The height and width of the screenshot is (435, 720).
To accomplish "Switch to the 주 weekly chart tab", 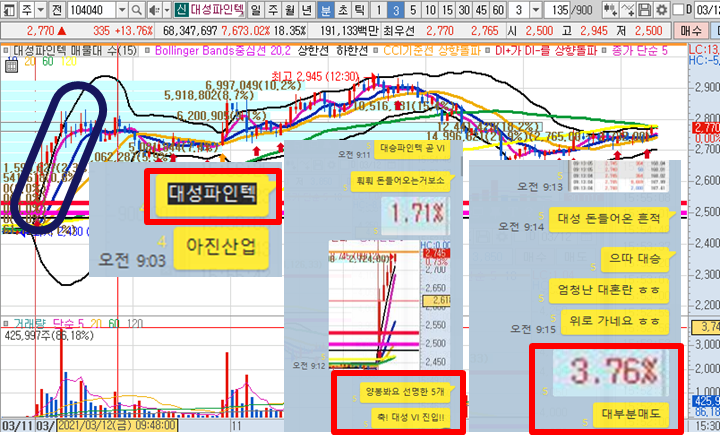I will (273, 10).
